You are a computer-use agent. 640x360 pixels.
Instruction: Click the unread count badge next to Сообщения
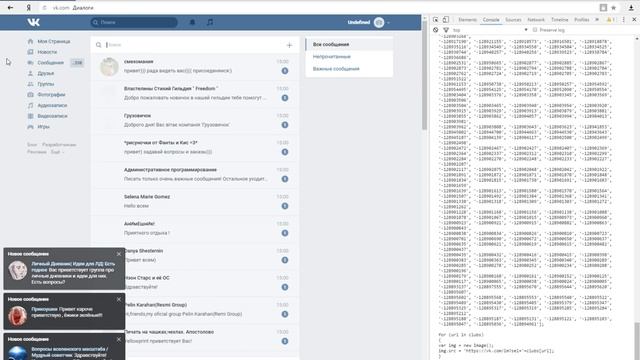tap(77, 62)
